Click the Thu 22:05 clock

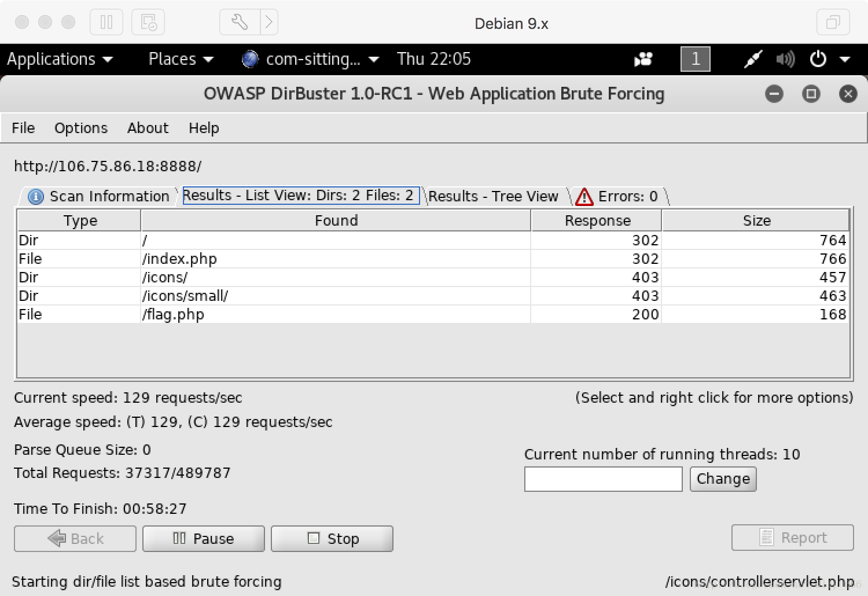(x=434, y=59)
